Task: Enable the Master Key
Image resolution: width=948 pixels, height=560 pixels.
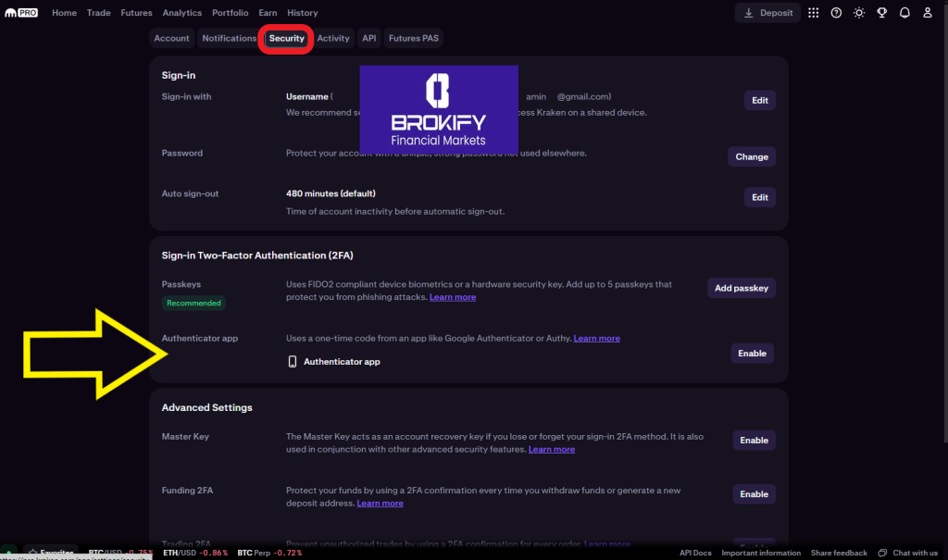Action: click(754, 441)
